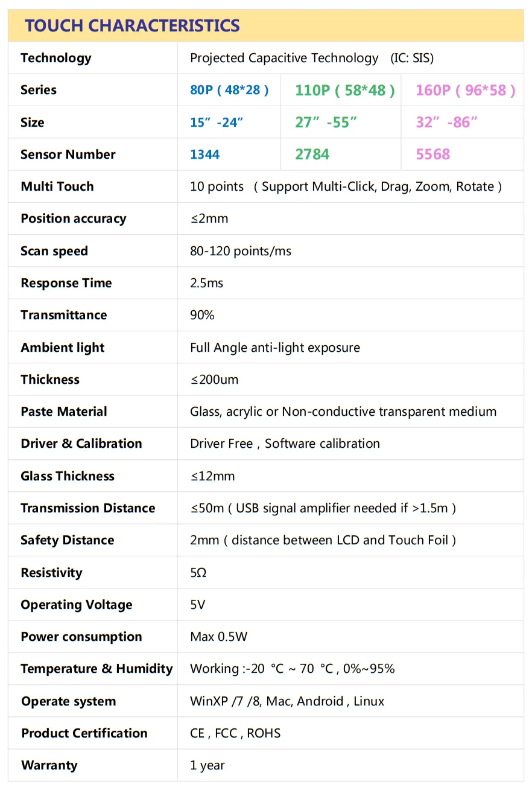Click sensor number 1344
This screenshot has width=532, height=793.
pos(204,154)
